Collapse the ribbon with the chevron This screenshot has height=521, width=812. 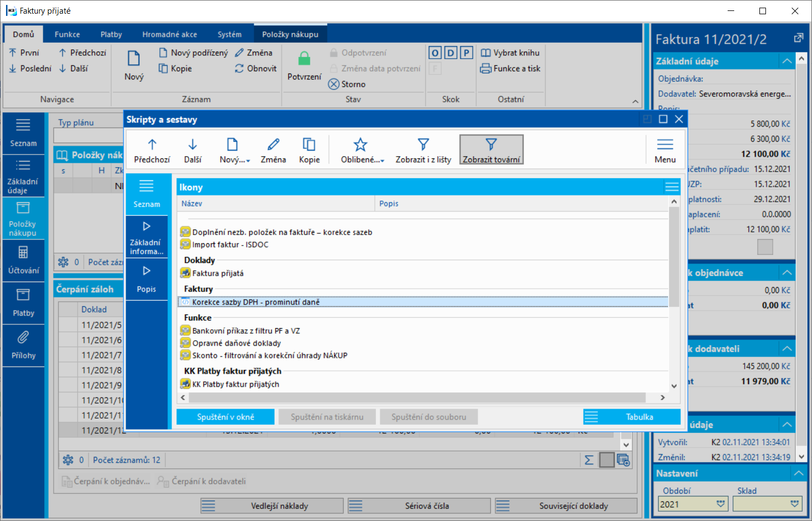click(x=636, y=101)
